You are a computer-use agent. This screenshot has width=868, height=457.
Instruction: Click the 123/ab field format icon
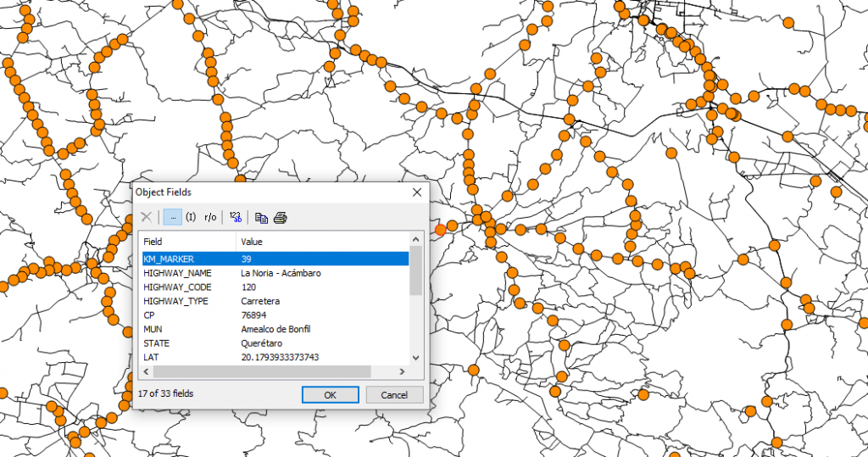(x=236, y=217)
